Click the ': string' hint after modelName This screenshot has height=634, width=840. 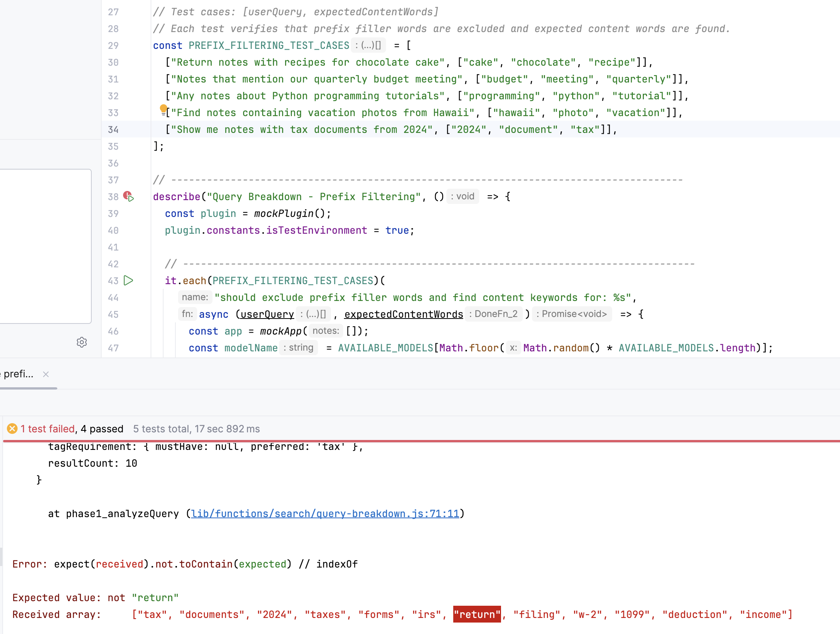(x=298, y=348)
